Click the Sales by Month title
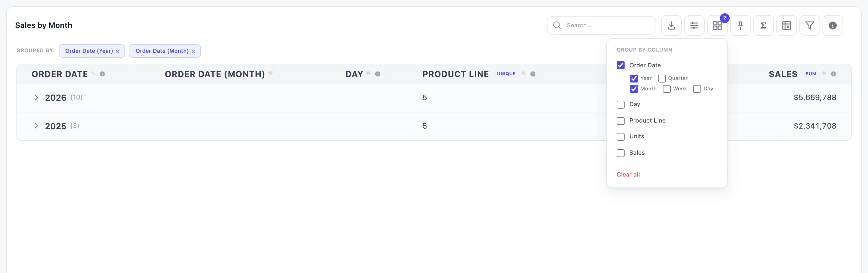Image resolution: width=868 pixels, height=273 pixels. (44, 25)
